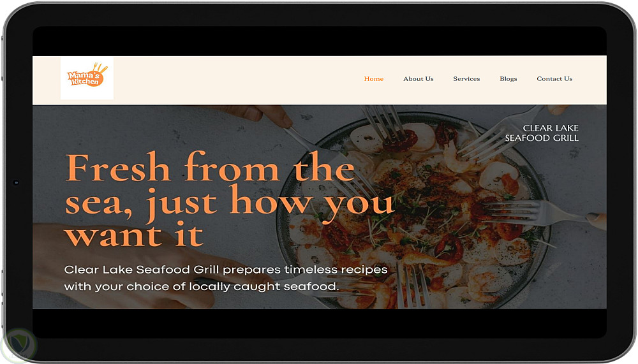
Task: Open the Contact Us link
Action: coord(554,78)
